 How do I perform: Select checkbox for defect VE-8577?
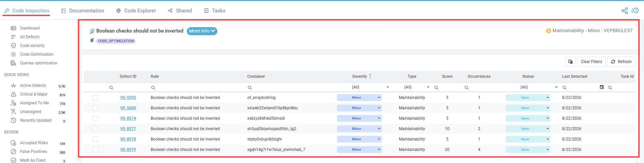tap(95, 129)
